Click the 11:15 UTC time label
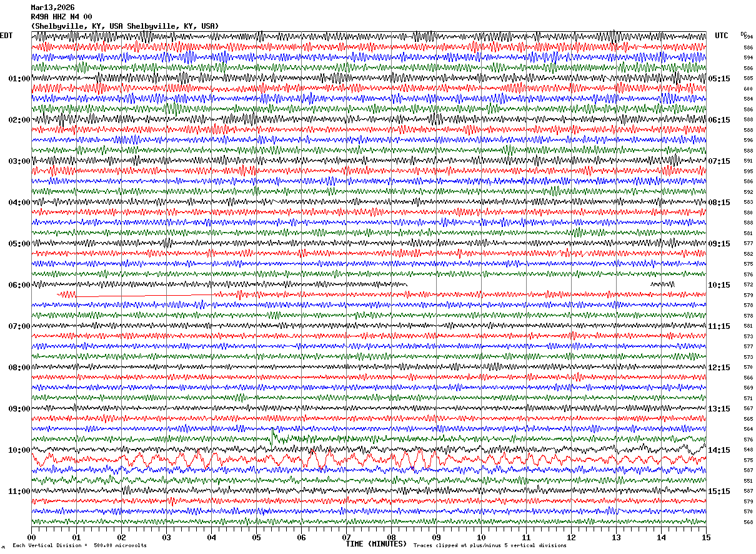This screenshot has height=554, width=756. [719, 326]
